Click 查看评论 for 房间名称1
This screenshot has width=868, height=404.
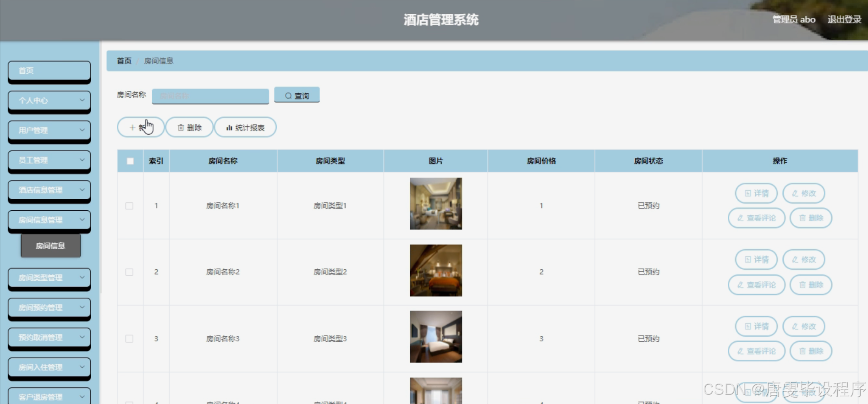point(757,218)
